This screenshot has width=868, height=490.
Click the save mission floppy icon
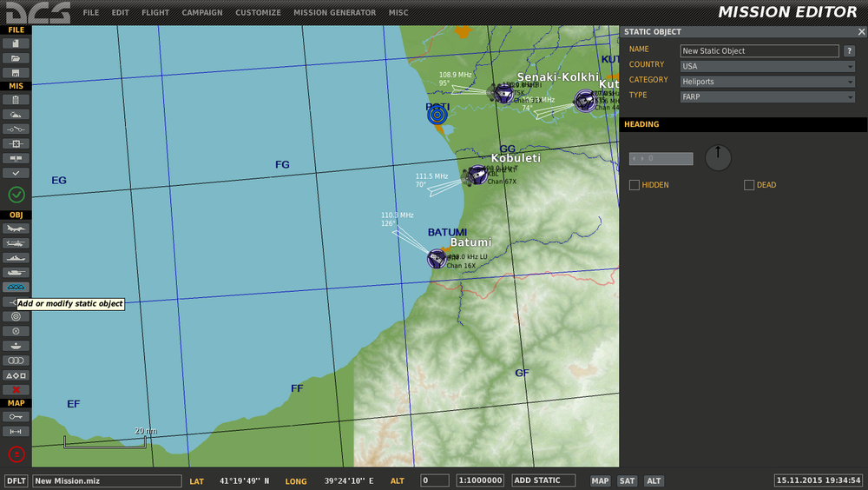point(16,73)
